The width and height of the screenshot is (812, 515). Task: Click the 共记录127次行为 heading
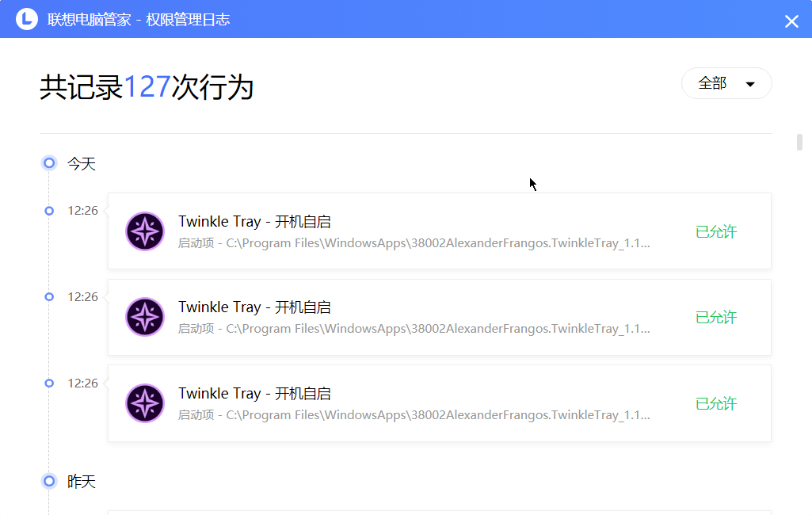(x=147, y=86)
